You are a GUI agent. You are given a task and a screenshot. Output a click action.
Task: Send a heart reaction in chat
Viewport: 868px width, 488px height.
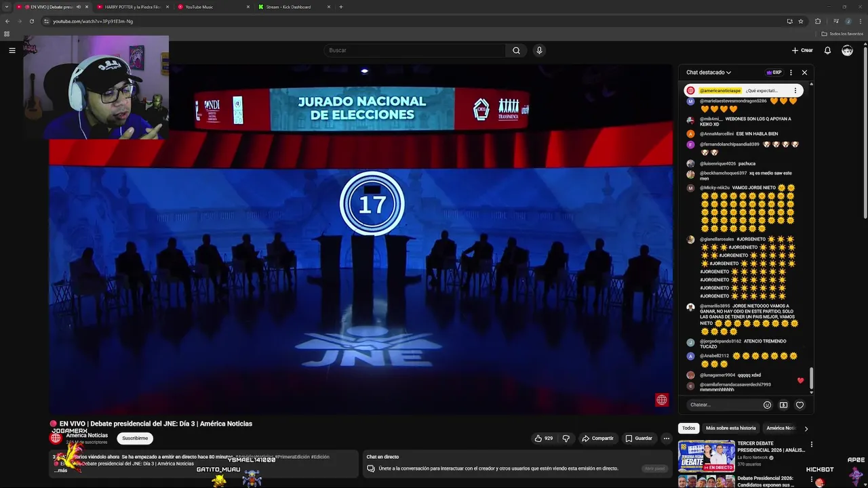800,405
